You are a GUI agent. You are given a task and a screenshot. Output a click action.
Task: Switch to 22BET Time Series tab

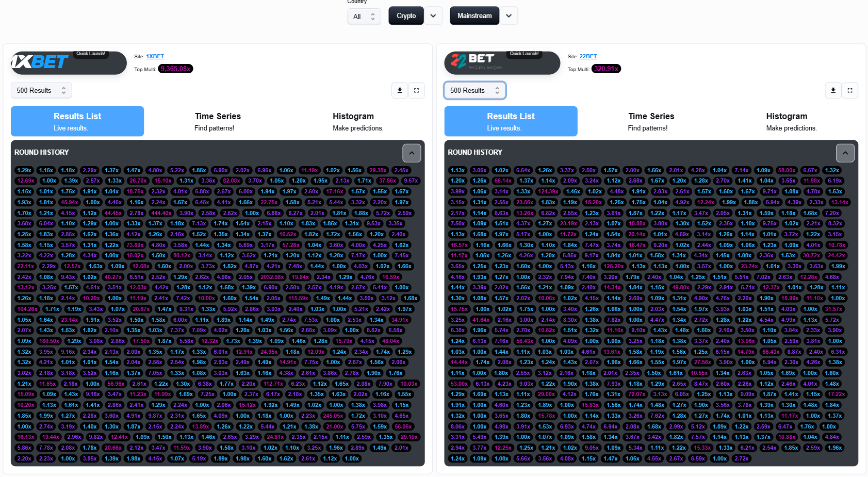tap(651, 121)
